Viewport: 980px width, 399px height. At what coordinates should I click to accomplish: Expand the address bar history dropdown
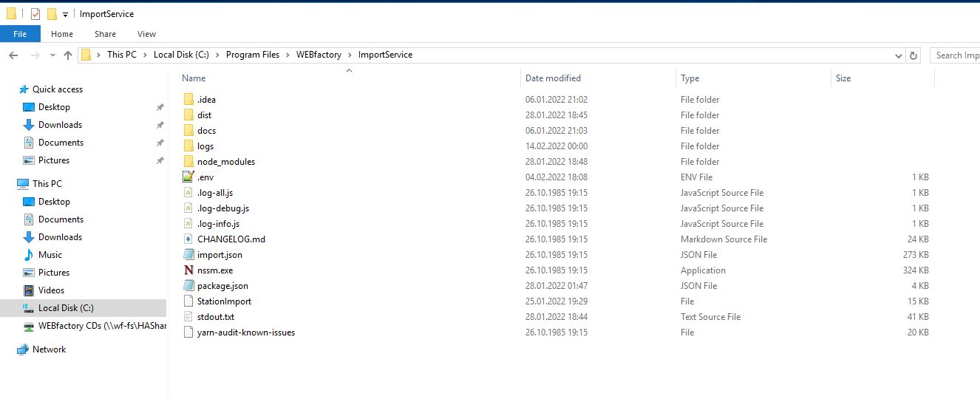coord(898,55)
